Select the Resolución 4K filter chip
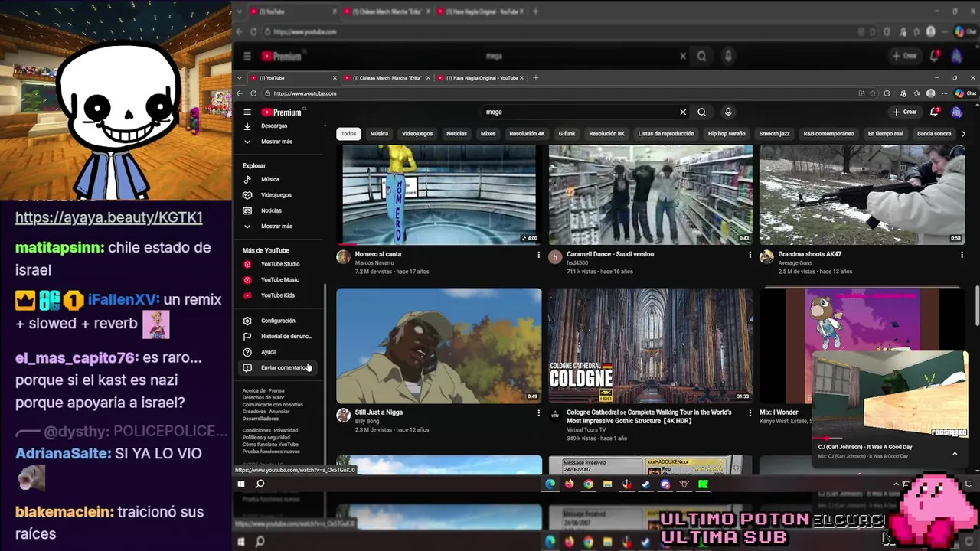Viewport: 980px width, 551px height. pos(527,134)
